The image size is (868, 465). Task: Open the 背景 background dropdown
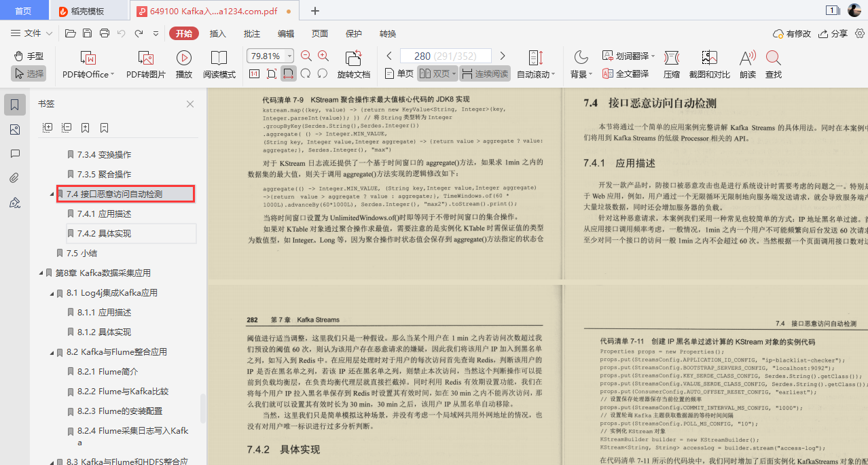click(581, 75)
